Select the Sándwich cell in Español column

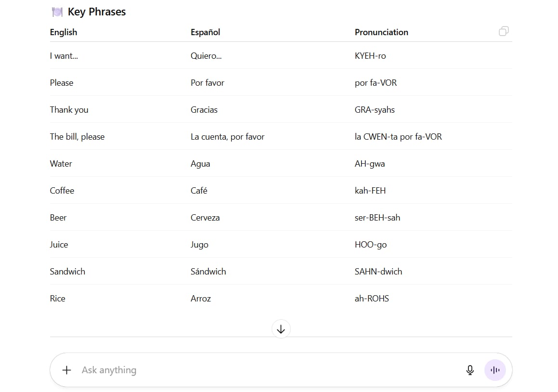[x=208, y=271]
